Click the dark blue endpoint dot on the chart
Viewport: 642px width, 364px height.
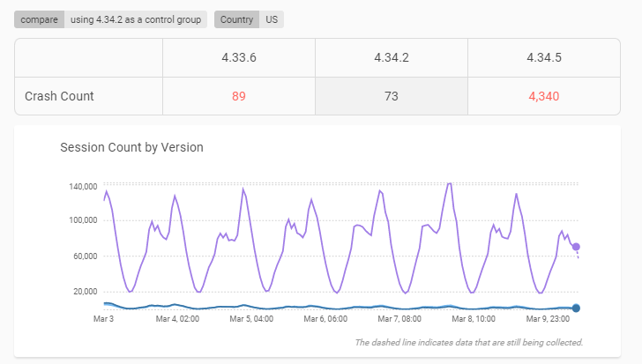point(576,308)
